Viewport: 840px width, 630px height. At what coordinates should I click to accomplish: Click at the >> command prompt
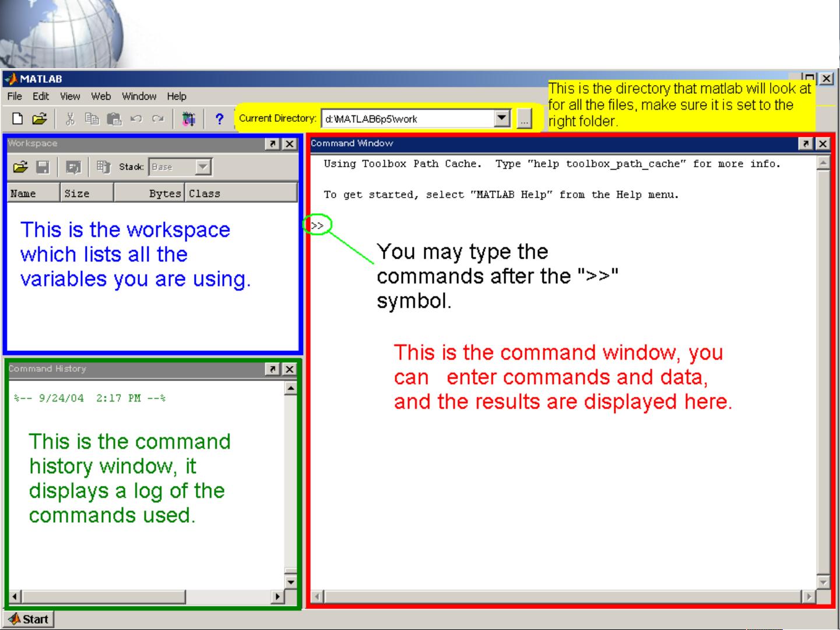[x=317, y=225]
